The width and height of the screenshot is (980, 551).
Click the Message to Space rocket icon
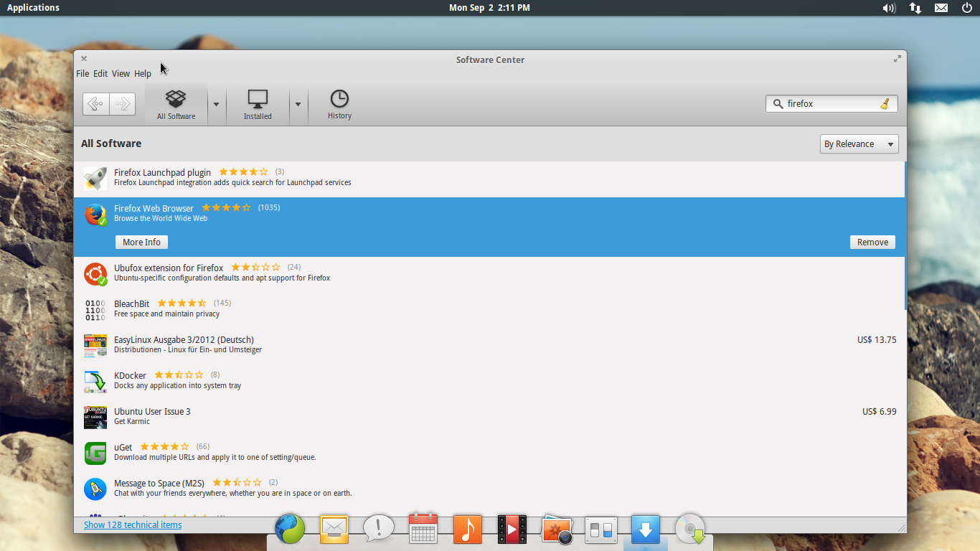click(95, 489)
